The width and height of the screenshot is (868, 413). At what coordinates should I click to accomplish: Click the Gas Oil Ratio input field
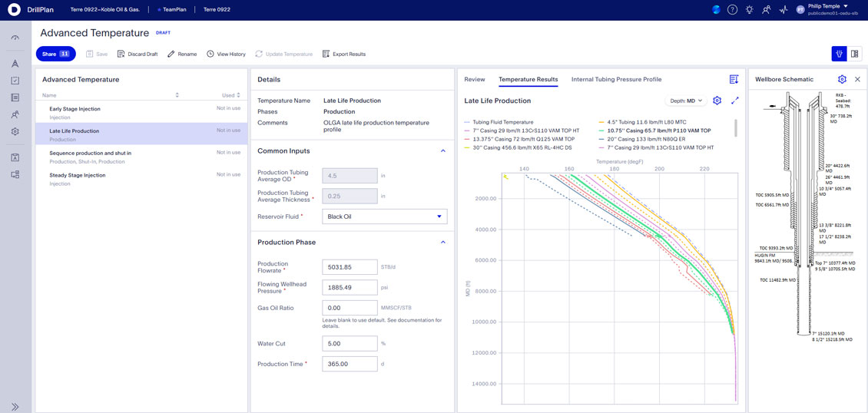[350, 308]
